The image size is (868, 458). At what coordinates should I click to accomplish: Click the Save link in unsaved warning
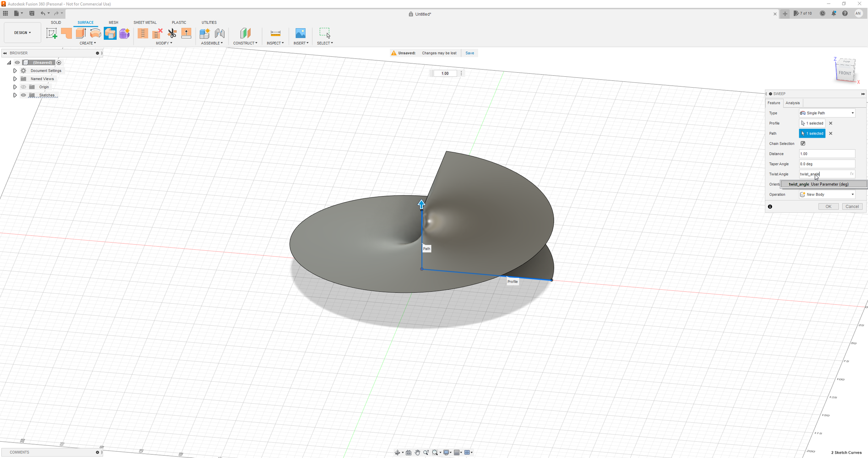(x=469, y=53)
